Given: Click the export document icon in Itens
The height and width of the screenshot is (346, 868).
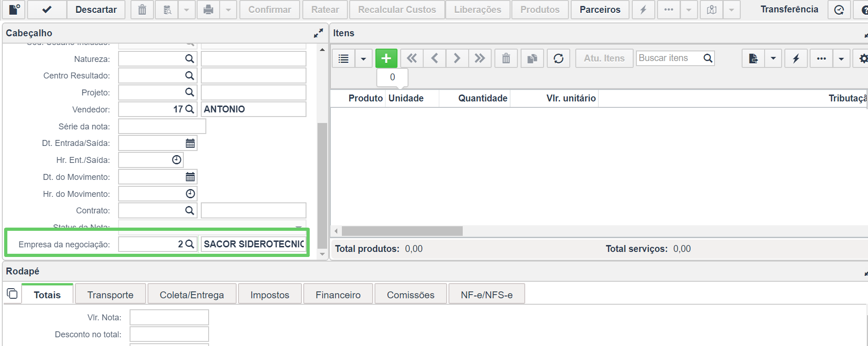Looking at the screenshot, I should click(x=753, y=58).
